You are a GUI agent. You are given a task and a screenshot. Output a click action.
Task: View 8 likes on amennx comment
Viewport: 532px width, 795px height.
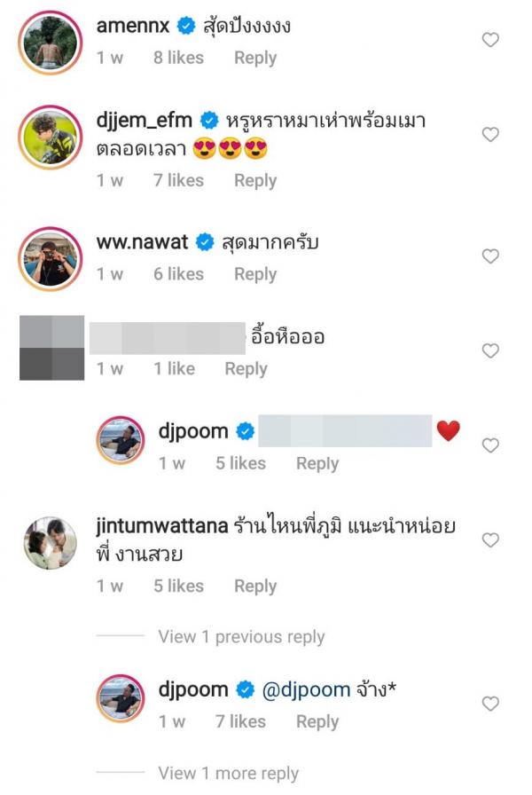coord(178,58)
